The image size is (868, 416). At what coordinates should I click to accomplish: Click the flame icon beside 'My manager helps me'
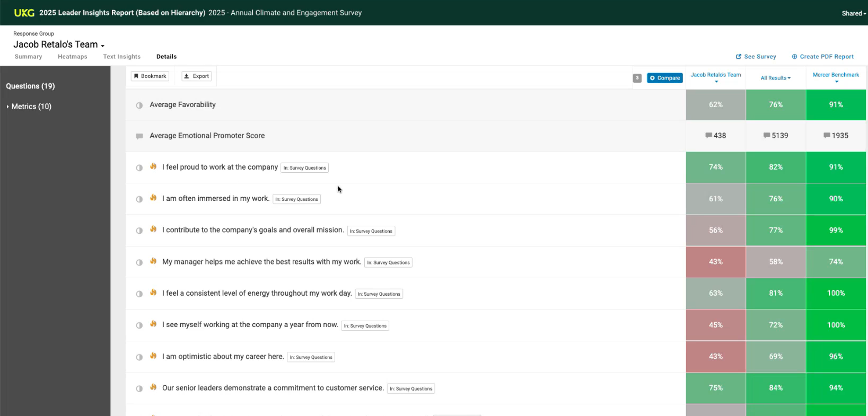point(153,261)
